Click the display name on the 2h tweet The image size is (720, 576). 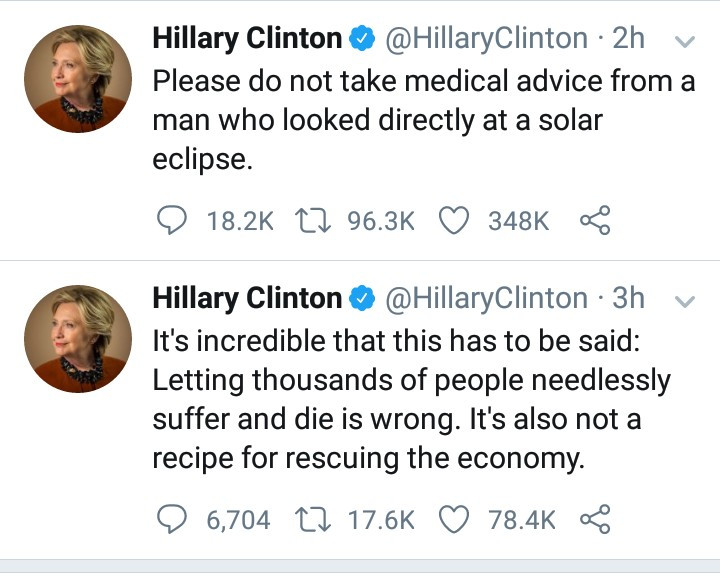click(247, 39)
